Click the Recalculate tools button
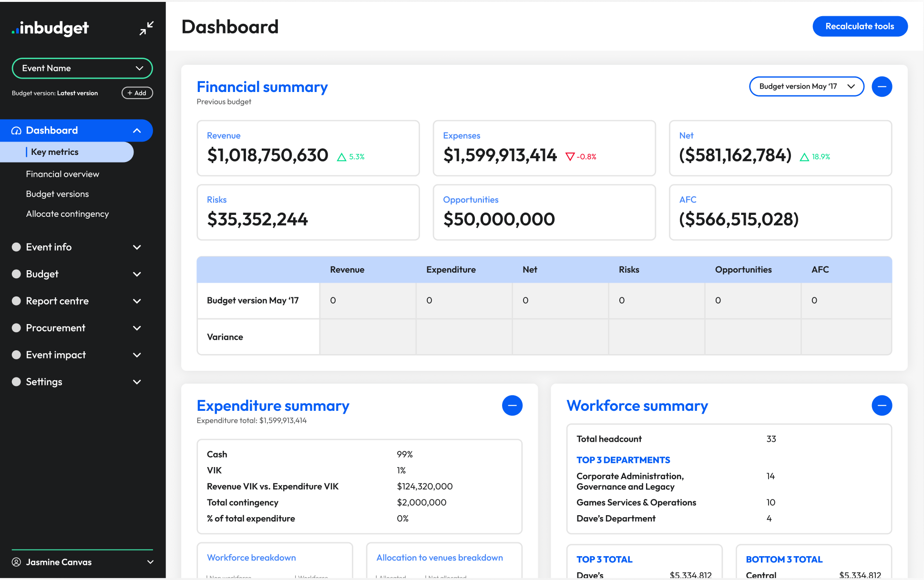This screenshot has height=580, width=924. [860, 26]
